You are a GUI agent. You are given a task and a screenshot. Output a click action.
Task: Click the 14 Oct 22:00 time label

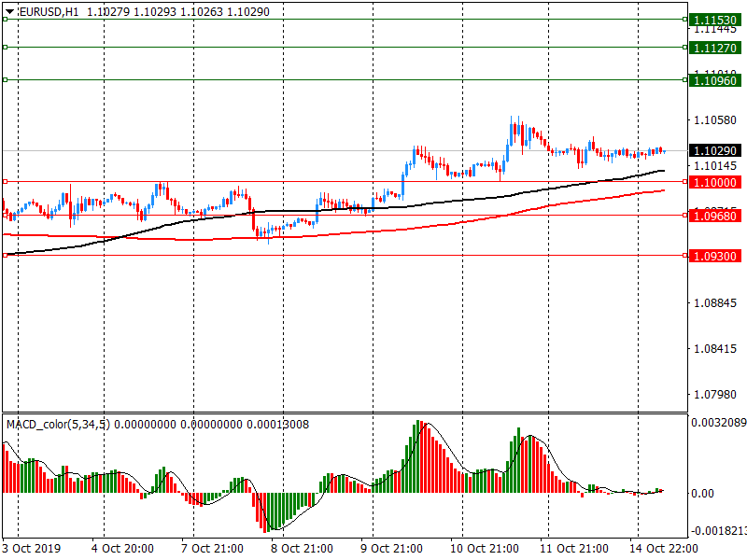click(664, 549)
